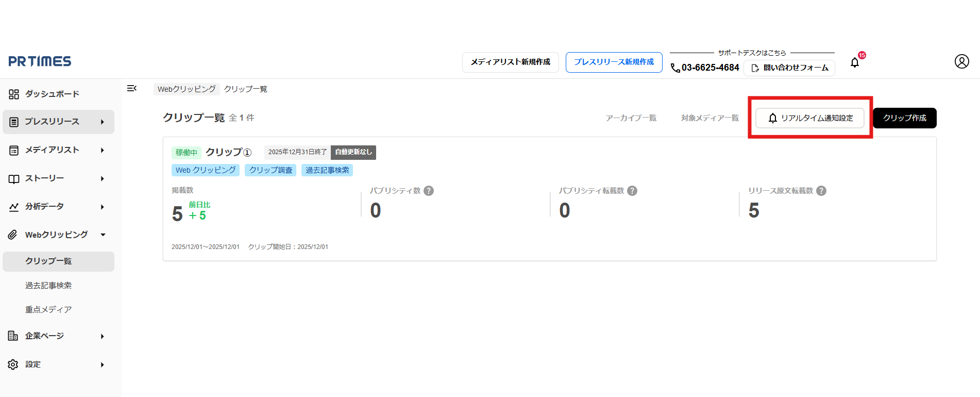Open 対象メディア一覧 link
This screenshot has height=397, width=980.
[x=709, y=118]
